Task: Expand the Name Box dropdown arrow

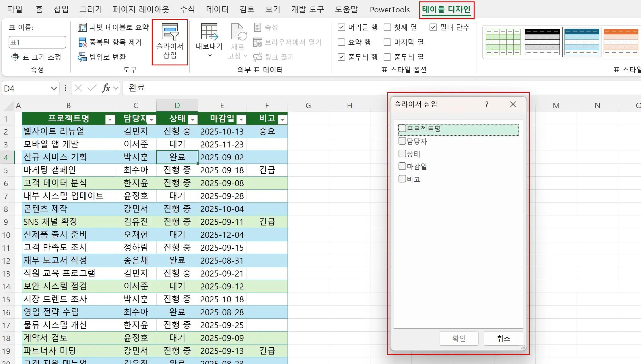Action: pyautogui.click(x=54, y=88)
